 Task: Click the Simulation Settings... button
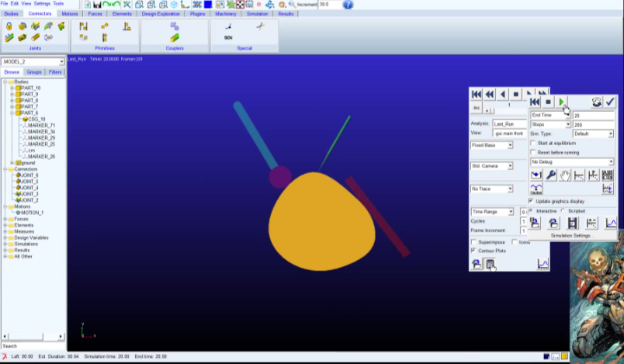(x=572, y=235)
